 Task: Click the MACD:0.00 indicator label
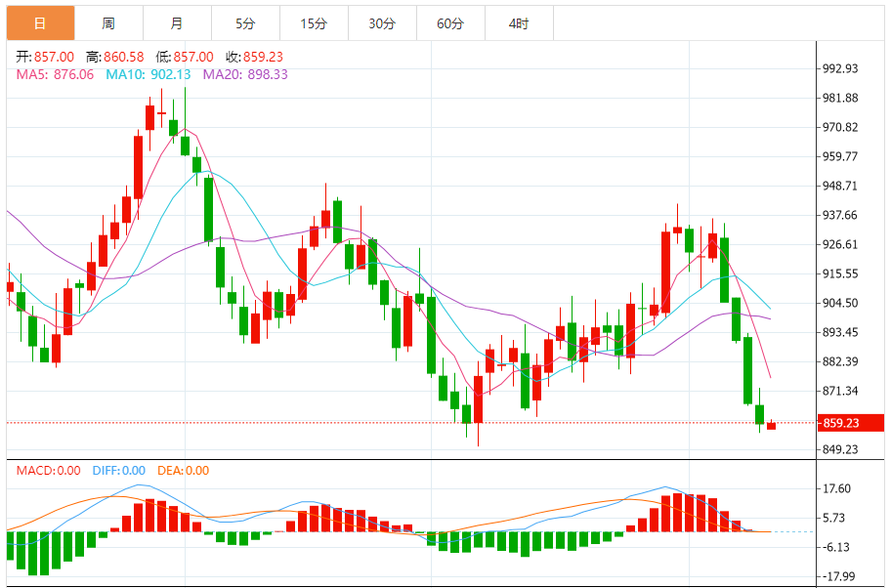(48, 471)
